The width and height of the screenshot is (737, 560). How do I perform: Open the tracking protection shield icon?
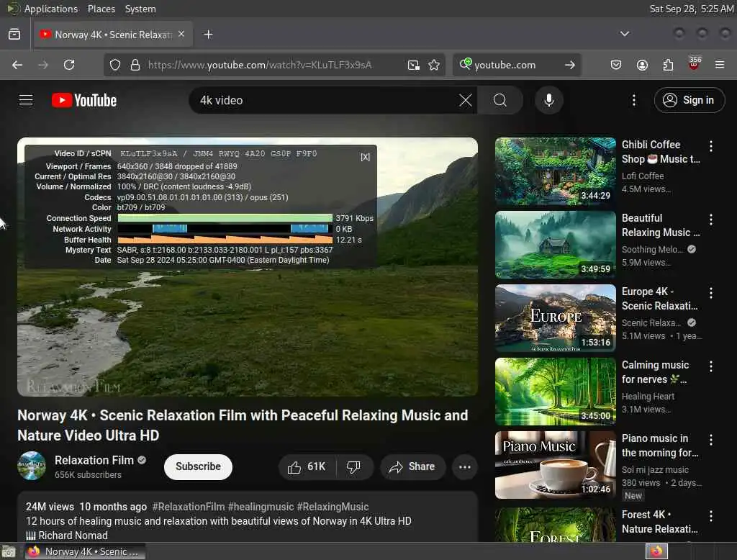point(115,65)
